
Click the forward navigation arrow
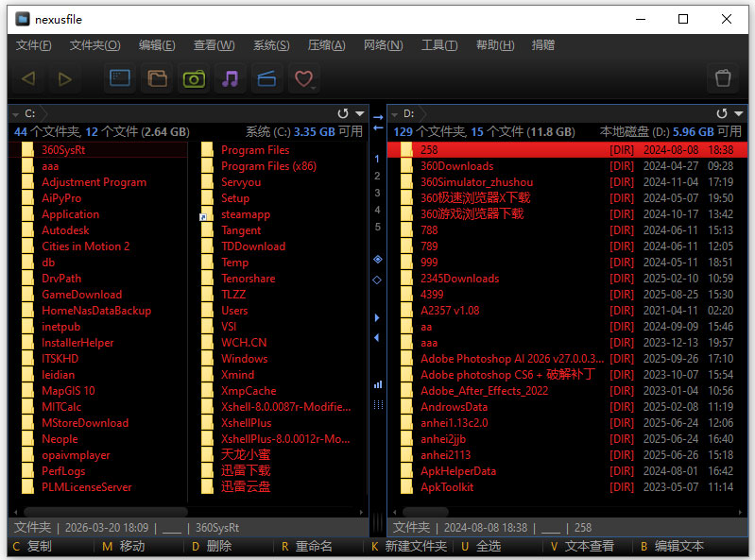64,78
